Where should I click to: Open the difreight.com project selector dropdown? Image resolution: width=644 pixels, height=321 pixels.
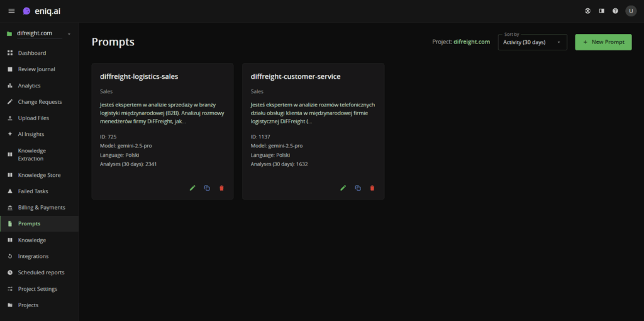[x=39, y=33]
